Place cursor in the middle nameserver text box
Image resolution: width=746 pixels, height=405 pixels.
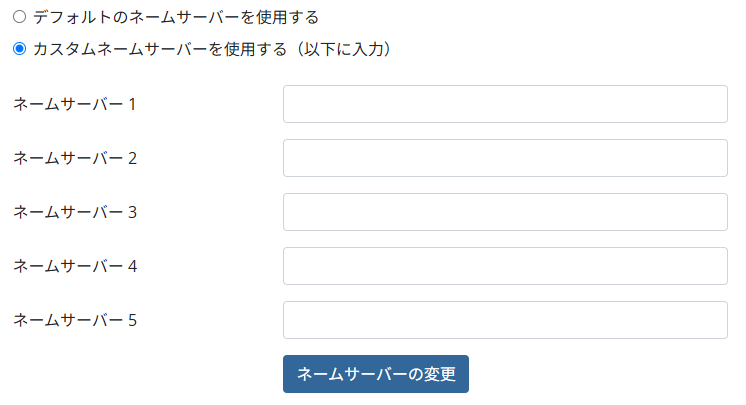pos(505,212)
